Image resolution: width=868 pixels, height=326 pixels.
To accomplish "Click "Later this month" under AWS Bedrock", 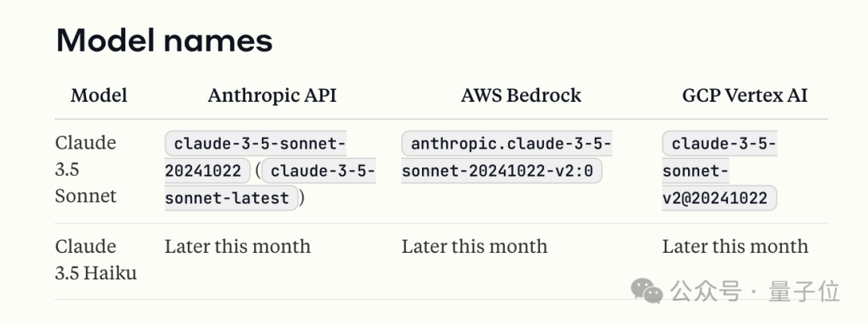I will 474,247.
